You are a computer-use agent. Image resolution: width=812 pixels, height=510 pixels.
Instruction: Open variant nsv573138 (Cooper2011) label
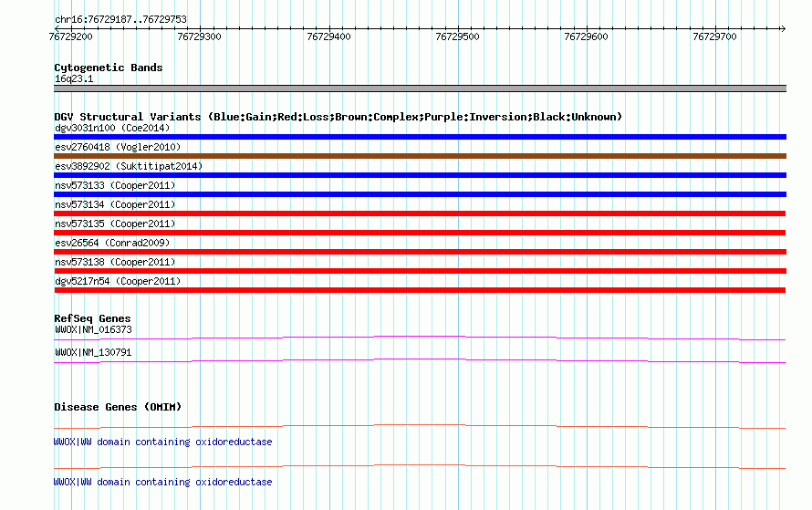(x=115, y=262)
